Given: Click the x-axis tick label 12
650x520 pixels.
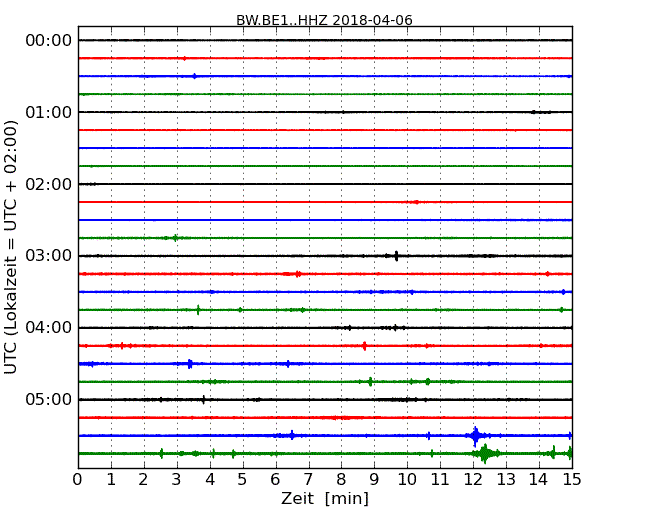Looking at the screenshot, I should pyautogui.click(x=473, y=480).
